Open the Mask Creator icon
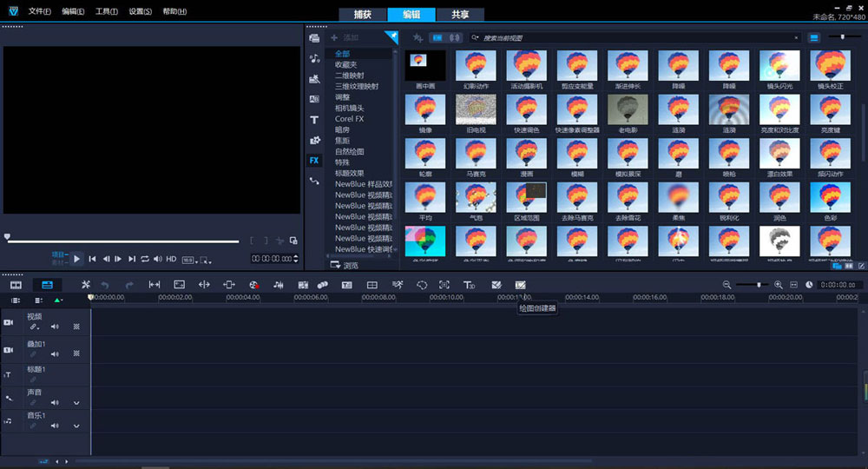 [422, 285]
